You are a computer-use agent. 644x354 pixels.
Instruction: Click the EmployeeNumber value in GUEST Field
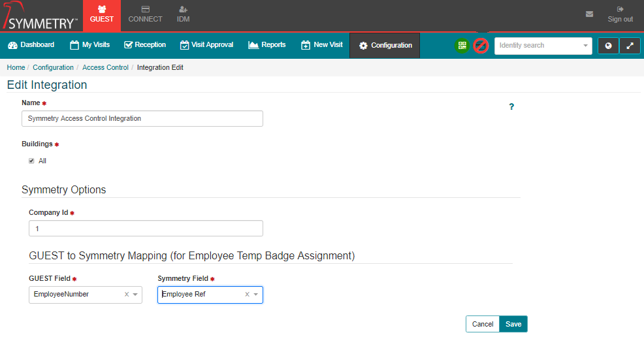(61, 295)
